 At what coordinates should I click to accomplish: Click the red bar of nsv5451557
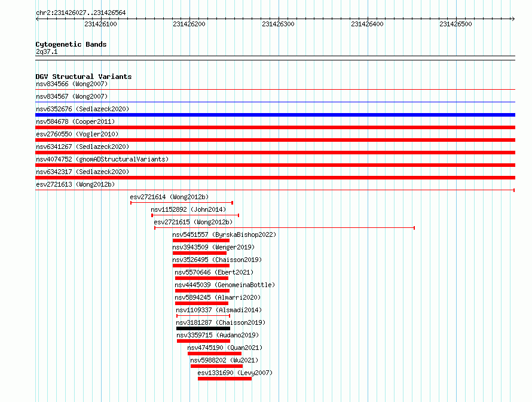pyautogui.click(x=201, y=240)
